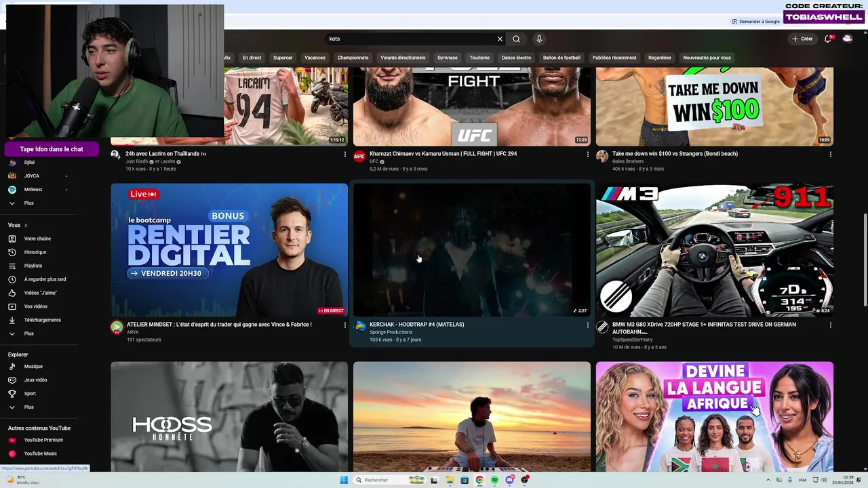Image resolution: width=868 pixels, height=488 pixels.
Task: Open options menu for ATELIER MINDSET video
Action: pos(344,325)
